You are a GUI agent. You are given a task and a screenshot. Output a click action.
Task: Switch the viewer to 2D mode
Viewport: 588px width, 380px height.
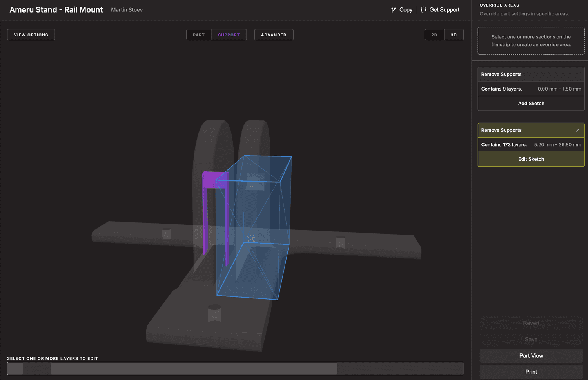point(434,35)
